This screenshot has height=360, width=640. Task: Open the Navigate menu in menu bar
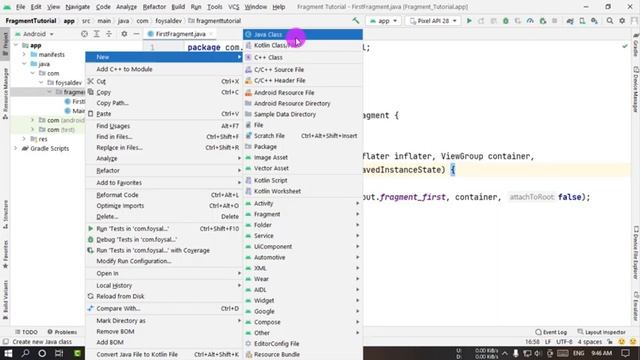tap(78, 7)
